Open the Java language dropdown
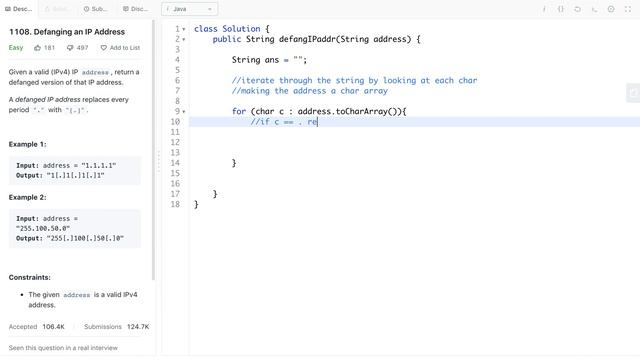Viewport: 640px width, 360px height. point(189,9)
